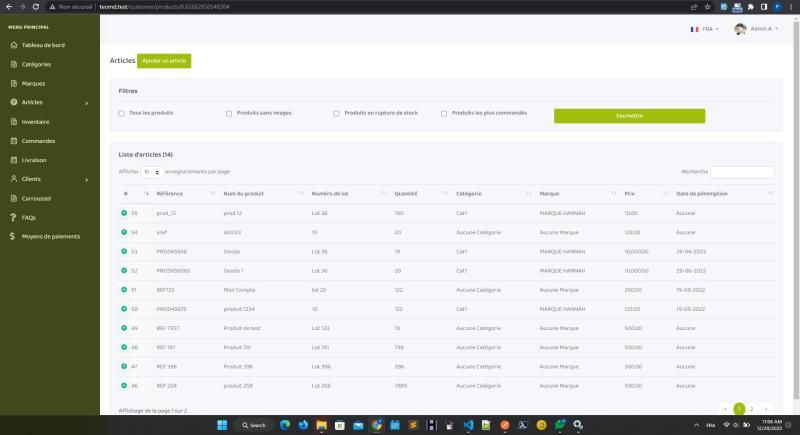Image resolution: width=800 pixels, height=435 pixels.
Task: Sort table by Quantité column
Action: [421, 194]
